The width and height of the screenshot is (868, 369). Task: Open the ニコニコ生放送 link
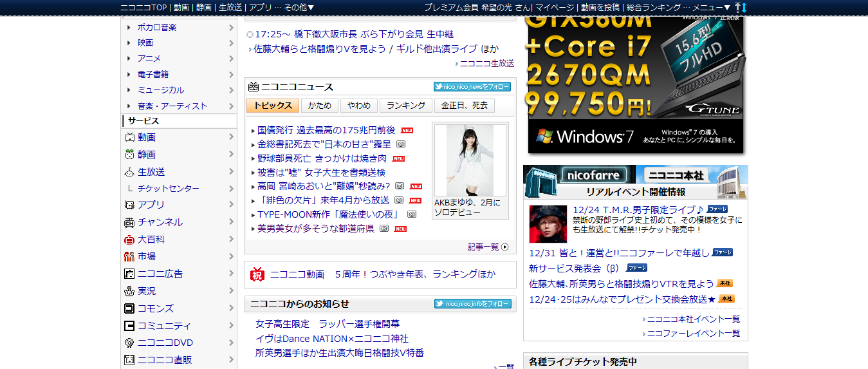(487, 63)
